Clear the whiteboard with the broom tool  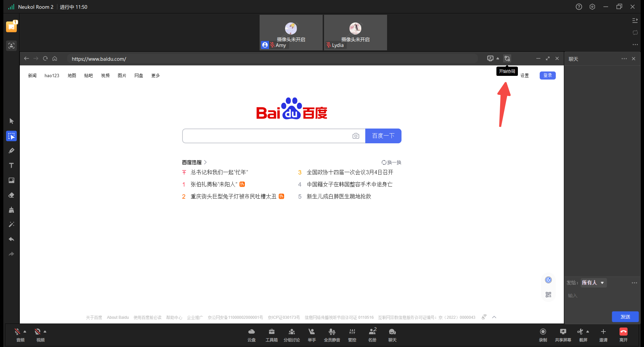tap(11, 210)
